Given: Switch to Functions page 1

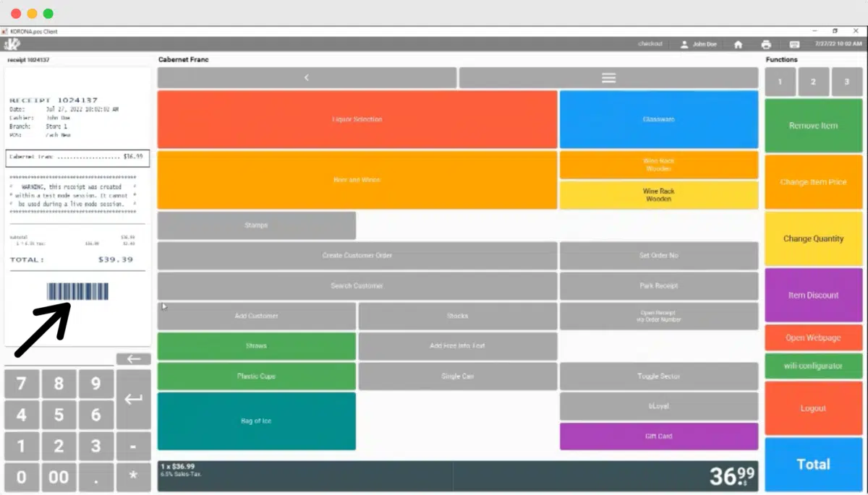Looking at the screenshot, I should click(780, 82).
